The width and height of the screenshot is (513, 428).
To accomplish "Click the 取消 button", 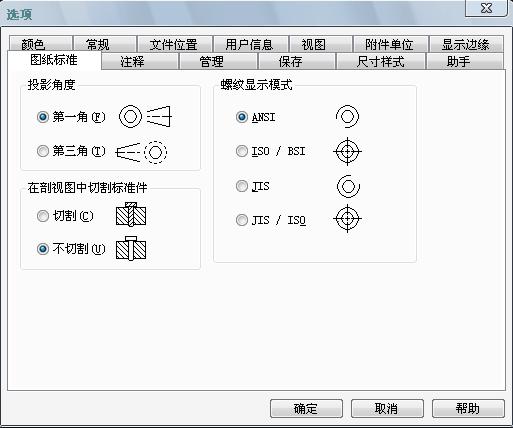I will (387, 408).
